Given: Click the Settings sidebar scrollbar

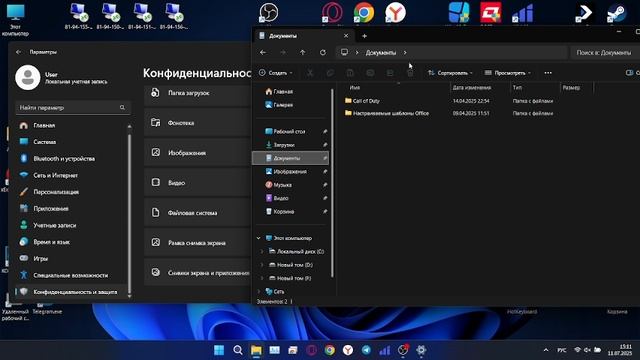Looking at the screenshot, I should pyautogui.click(x=129, y=212).
